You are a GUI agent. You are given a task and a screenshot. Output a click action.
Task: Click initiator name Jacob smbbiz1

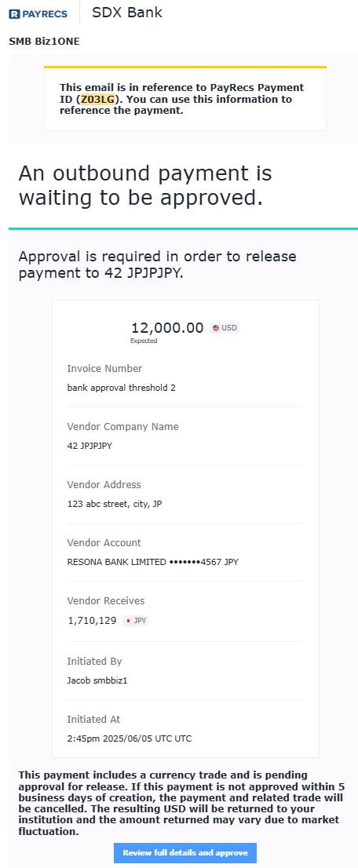(x=97, y=680)
